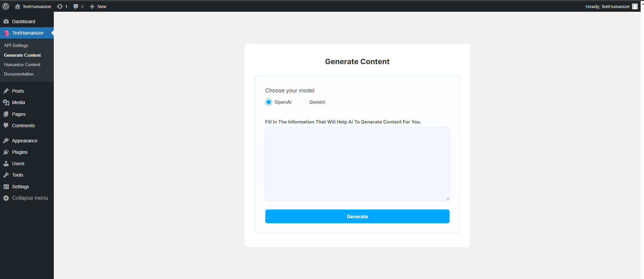
Task: Click the updates icon in the admin bar
Action: click(x=60, y=6)
